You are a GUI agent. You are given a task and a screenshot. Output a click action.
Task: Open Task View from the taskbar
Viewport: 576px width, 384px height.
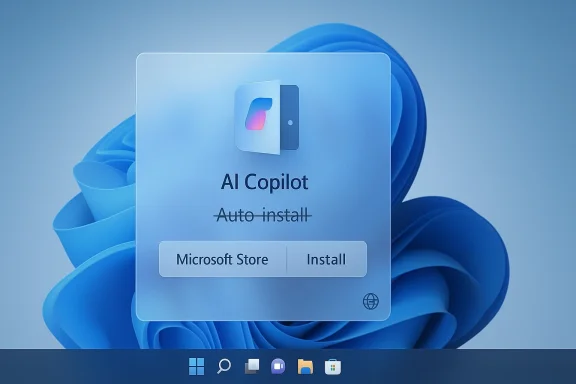[252, 366]
